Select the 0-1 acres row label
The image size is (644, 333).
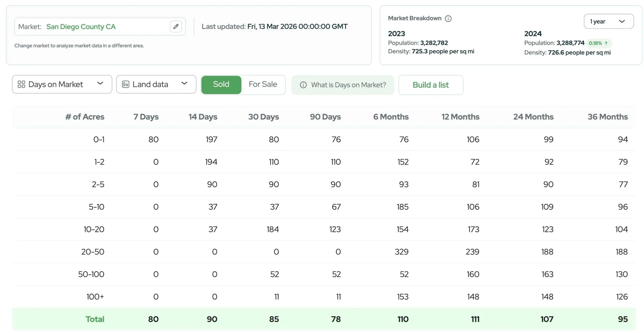coord(99,139)
